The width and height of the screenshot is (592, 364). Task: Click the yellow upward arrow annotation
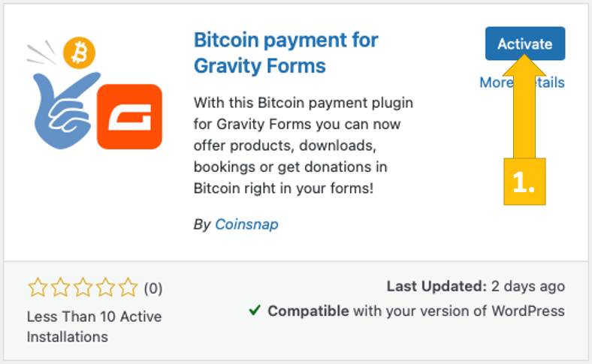524,113
